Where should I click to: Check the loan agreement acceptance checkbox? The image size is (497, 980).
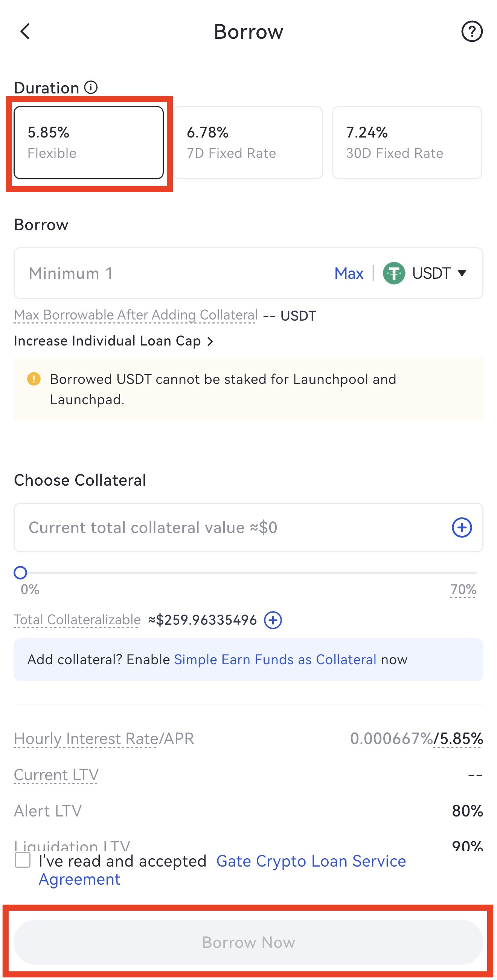(x=23, y=860)
